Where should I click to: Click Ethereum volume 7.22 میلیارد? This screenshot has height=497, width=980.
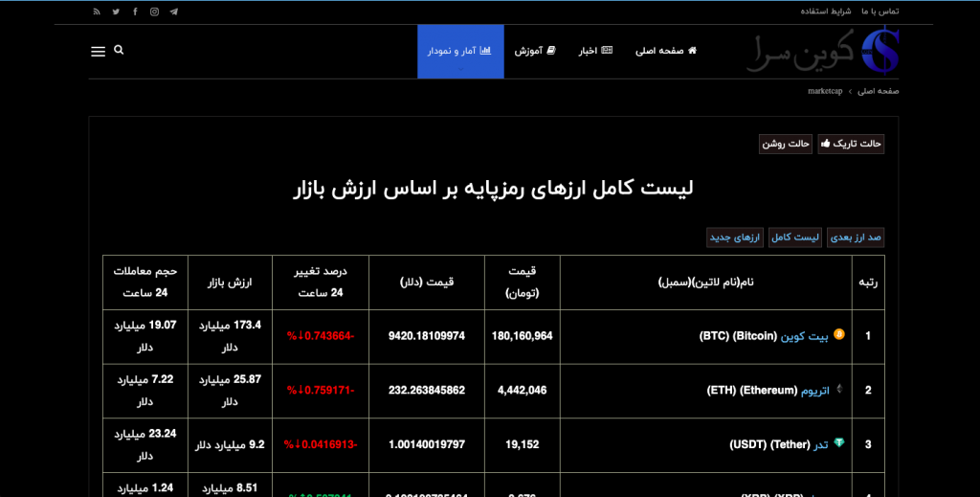145,391
